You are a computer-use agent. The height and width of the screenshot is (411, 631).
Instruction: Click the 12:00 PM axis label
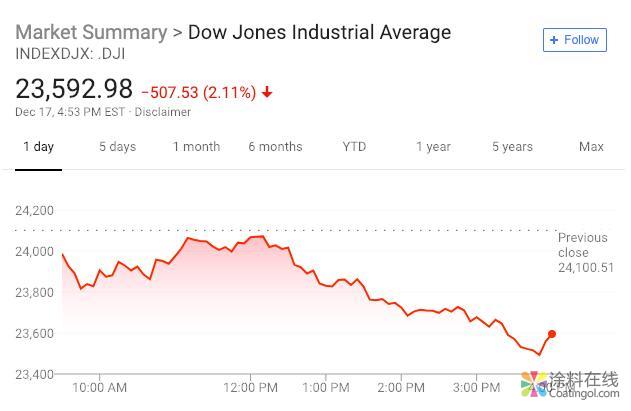click(x=250, y=388)
